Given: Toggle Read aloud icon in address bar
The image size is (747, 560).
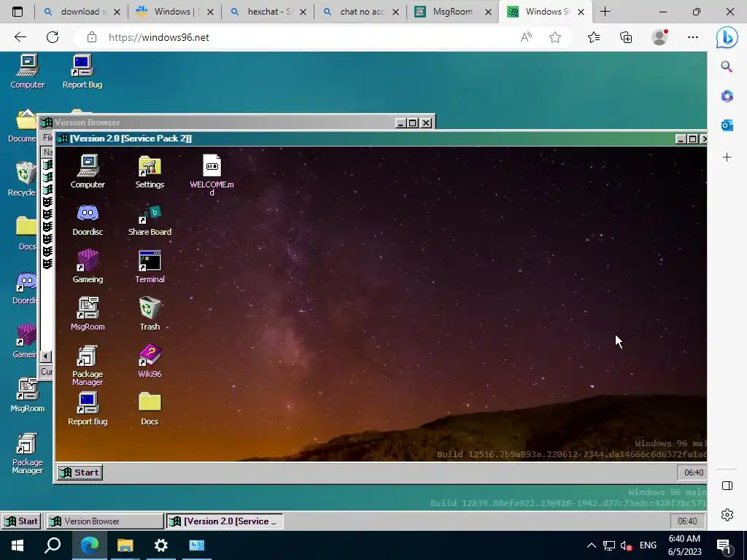Looking at the screenshot, I should pos(526,37).
